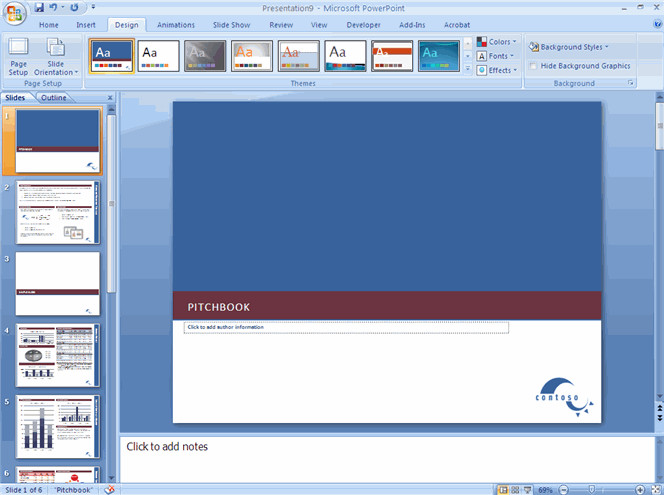Click the Slide Orientation icon

(x=56, y=56)
